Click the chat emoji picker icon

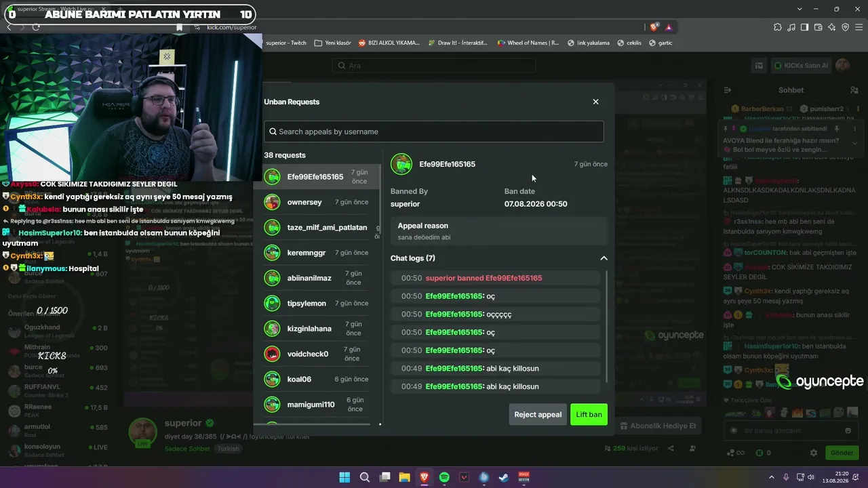(x=848, y=430)
